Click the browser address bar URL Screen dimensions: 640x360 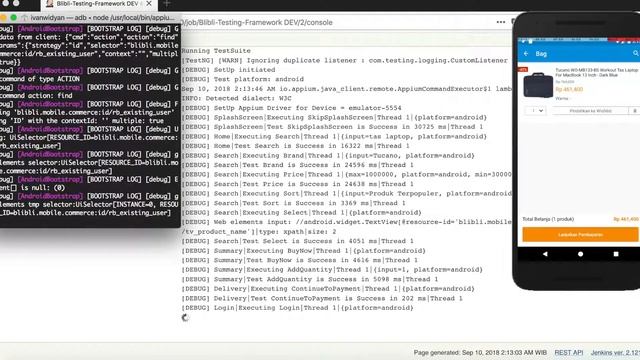(256, 22)
